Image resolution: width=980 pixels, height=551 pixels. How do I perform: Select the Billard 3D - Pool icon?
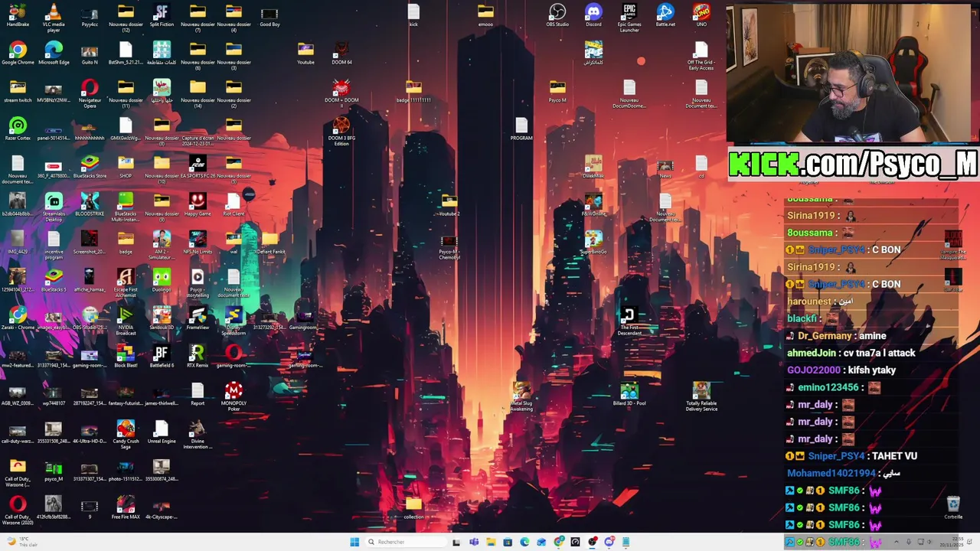[x=629, y=394]
